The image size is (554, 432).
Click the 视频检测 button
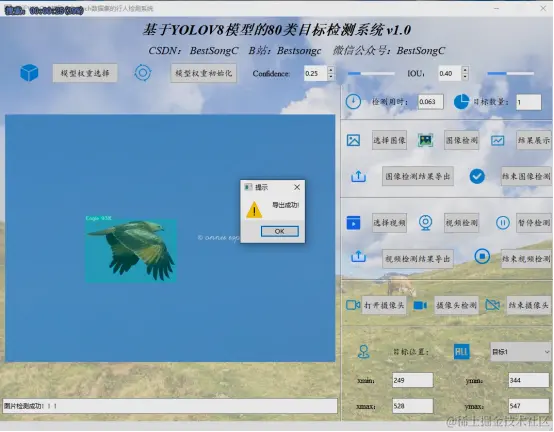click(461, 223)
